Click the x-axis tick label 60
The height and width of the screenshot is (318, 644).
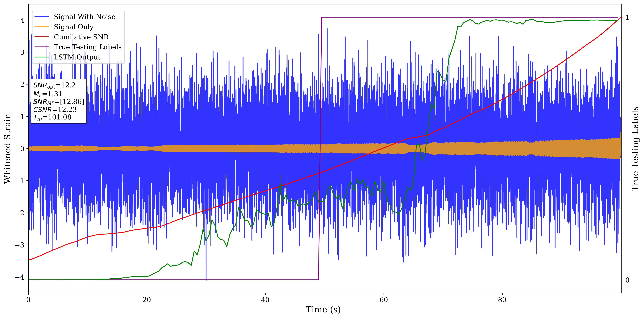click(383, 300)
